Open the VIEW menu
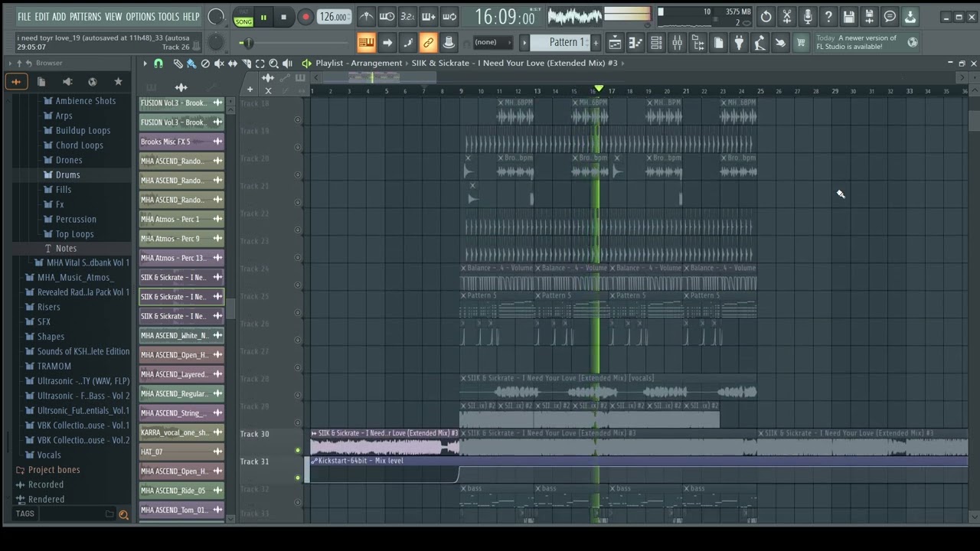This screenshot has width=980, height=551. pyautogui.click(x=113, y=16)
